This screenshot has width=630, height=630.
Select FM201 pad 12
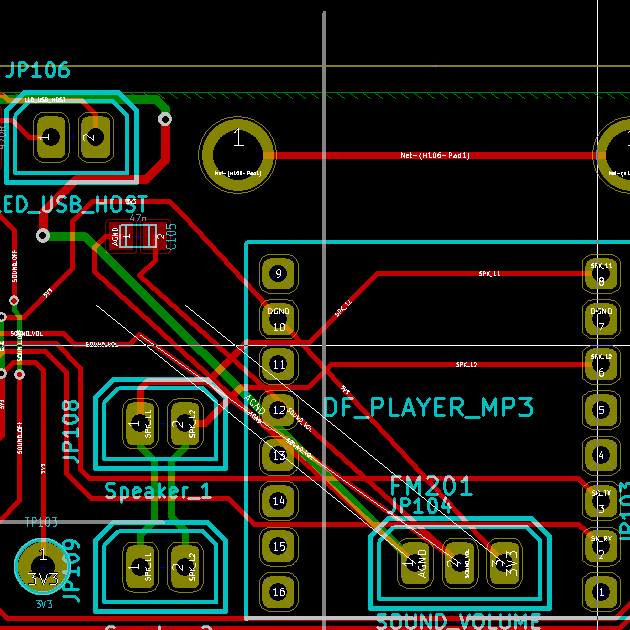[x=278, y=410]
